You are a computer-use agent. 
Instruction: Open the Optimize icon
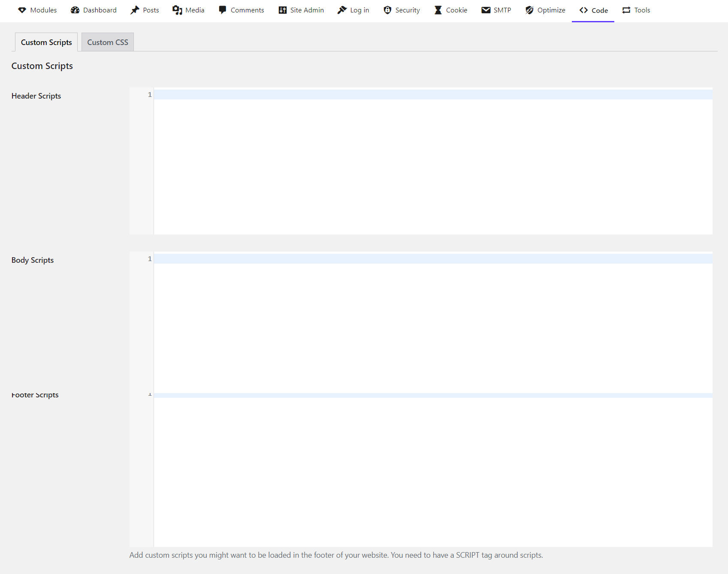coord(529,10)
